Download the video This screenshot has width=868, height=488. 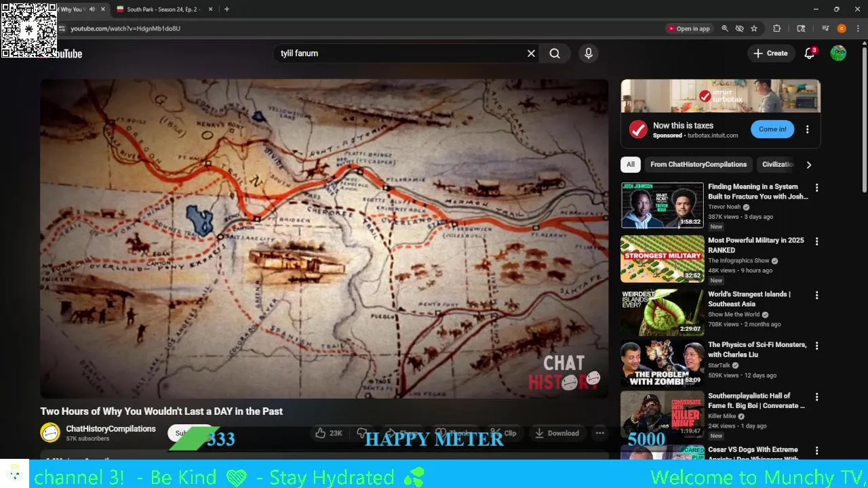coord(557,433)
